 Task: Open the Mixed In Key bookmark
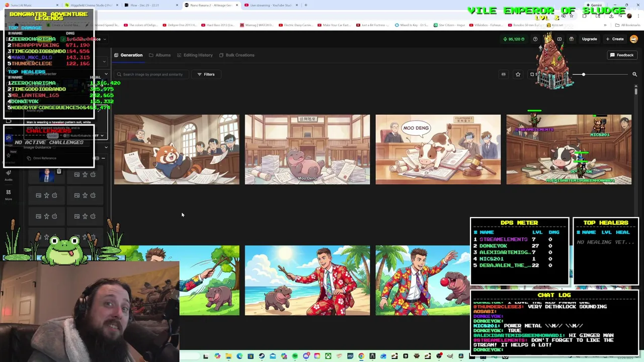coord(411,25)
